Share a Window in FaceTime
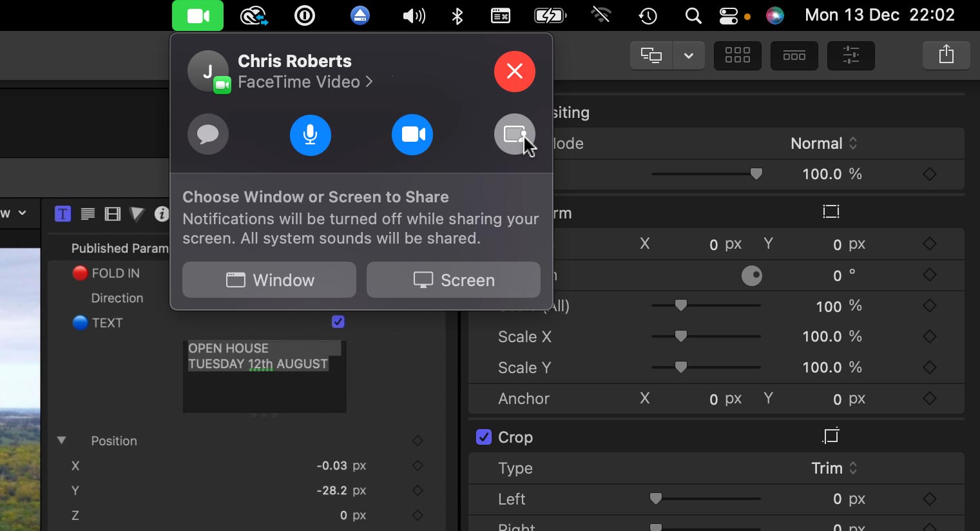980x531 pixels. point(269,280)
